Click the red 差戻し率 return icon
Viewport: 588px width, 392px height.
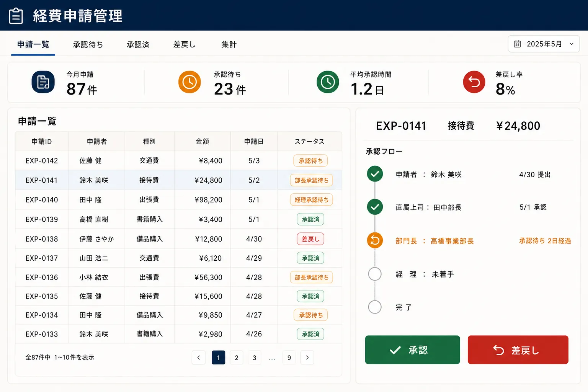pyautogui.click(x=474, y=82)
